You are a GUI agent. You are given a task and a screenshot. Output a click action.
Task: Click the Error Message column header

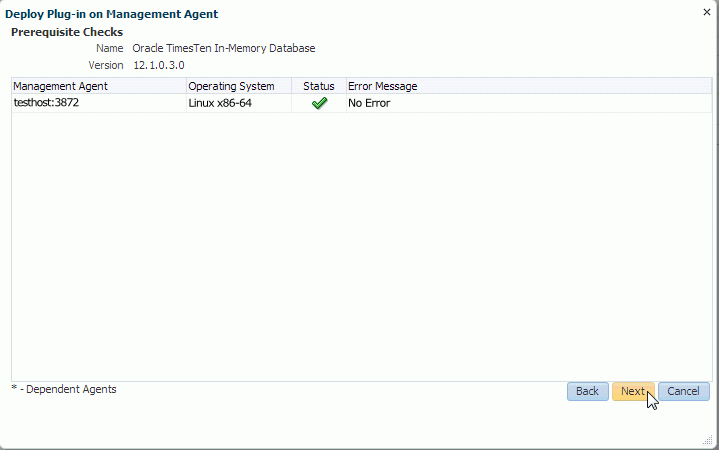click(x=382, y=86)
